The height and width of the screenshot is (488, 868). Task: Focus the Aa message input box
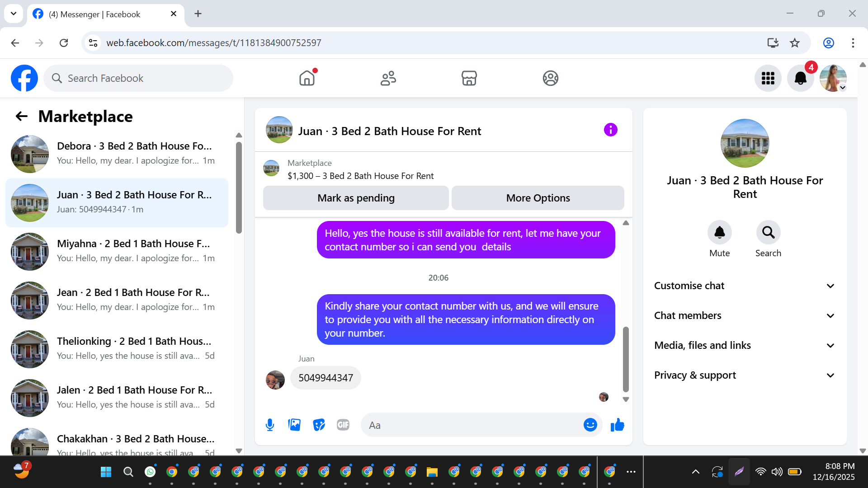(472, 425)
